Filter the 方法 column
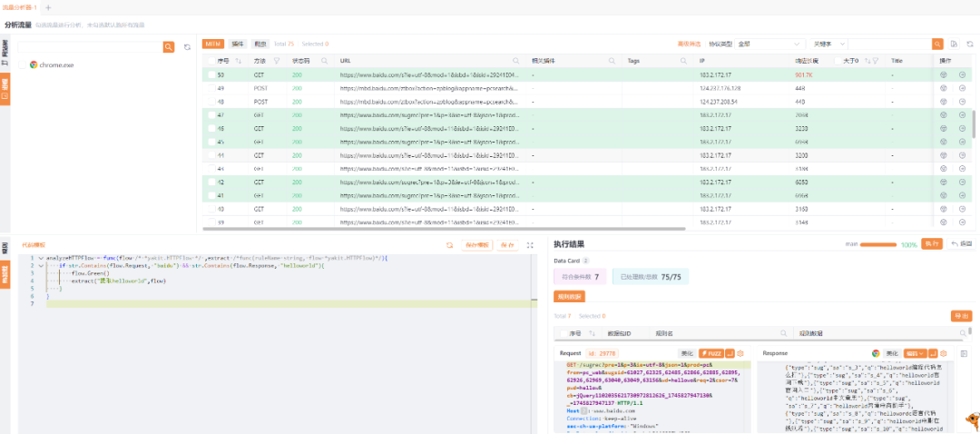 (276, 61)
